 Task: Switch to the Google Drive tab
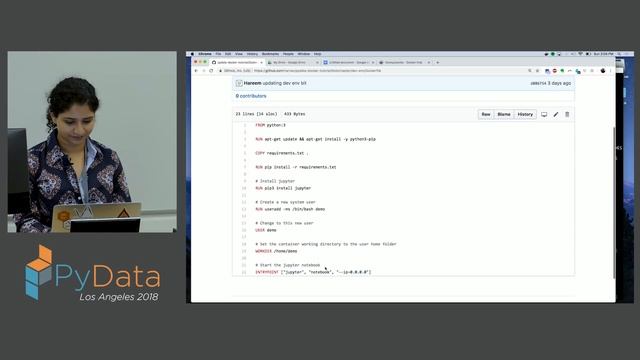click(x=293, y=62)
